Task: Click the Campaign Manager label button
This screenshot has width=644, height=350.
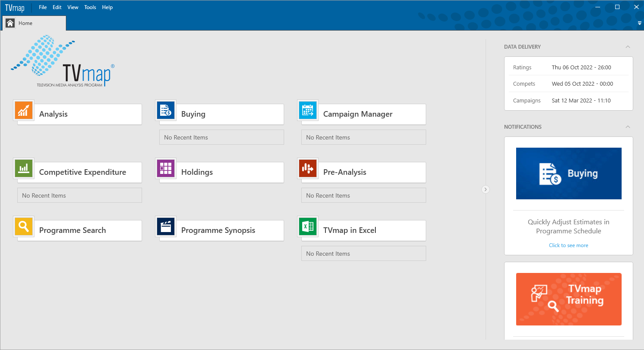Action: click(364, 114)
